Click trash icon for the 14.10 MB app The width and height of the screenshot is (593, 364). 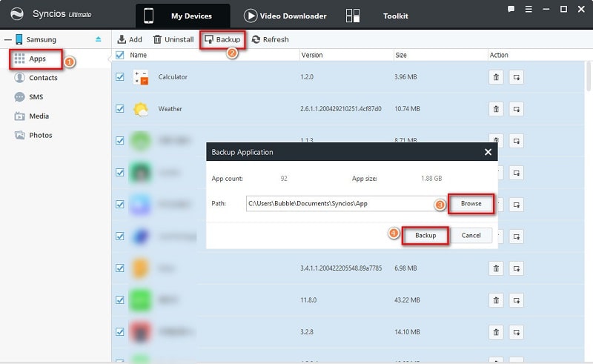click(496, 332)
